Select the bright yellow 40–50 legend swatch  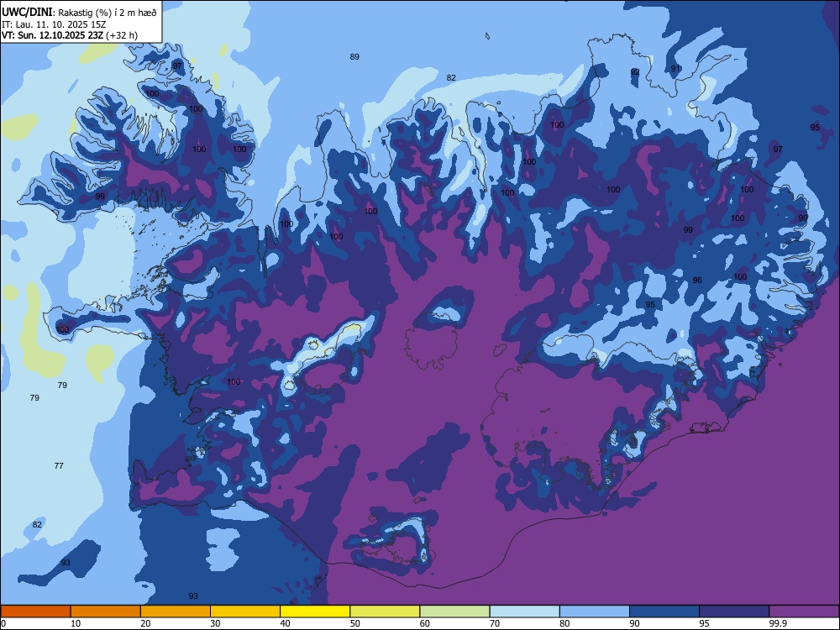[x=315, y=612]
